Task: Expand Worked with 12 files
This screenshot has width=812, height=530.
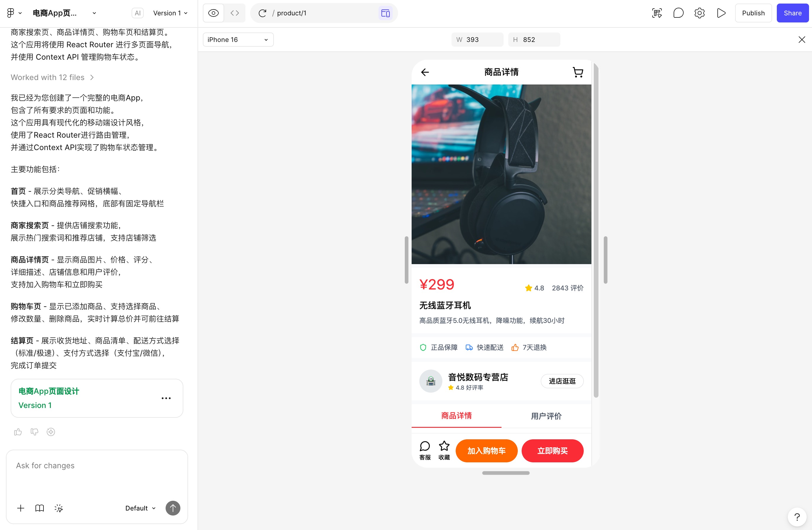Action: (x=52, y=77)
